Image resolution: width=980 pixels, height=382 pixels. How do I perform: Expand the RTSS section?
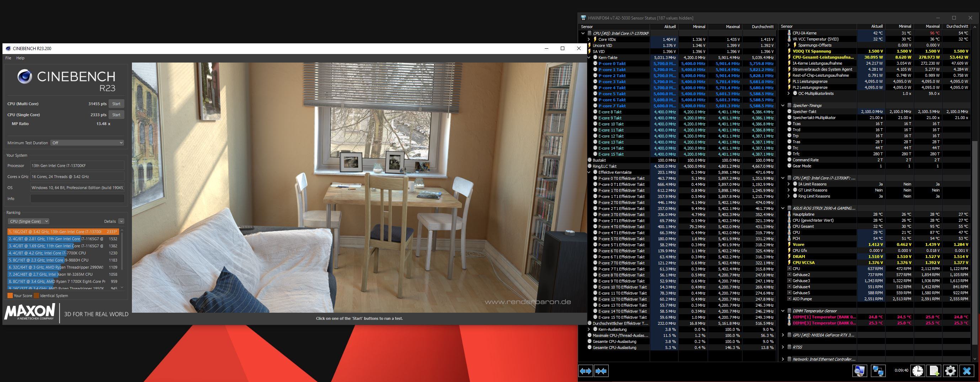pos(783,348)
